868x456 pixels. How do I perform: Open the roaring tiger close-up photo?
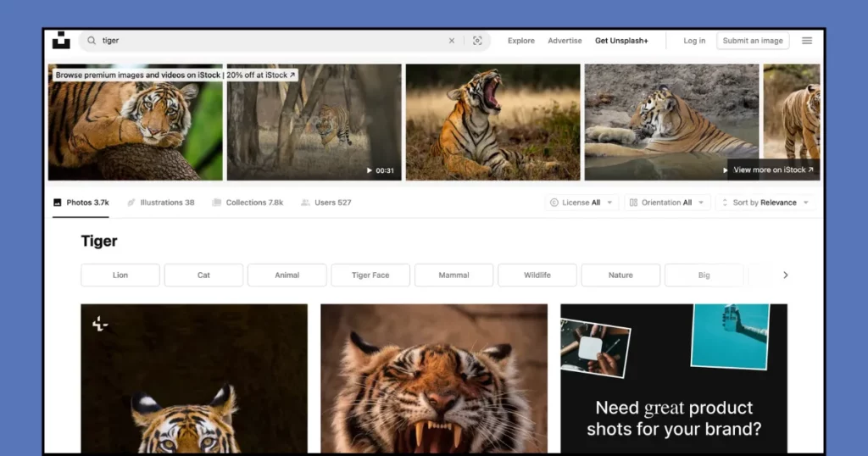pos(433,378)
